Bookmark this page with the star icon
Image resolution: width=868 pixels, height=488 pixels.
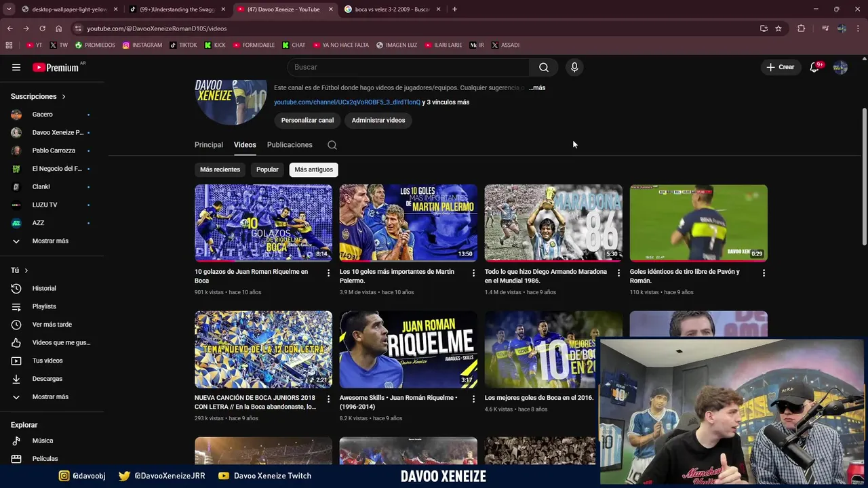pyautogui.click(x=778, y=28)
